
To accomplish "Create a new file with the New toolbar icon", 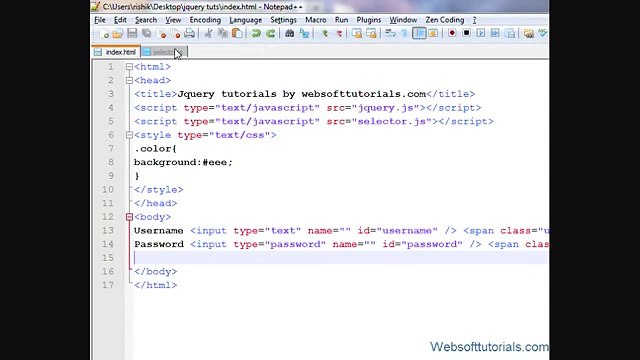I will (104, 33).
